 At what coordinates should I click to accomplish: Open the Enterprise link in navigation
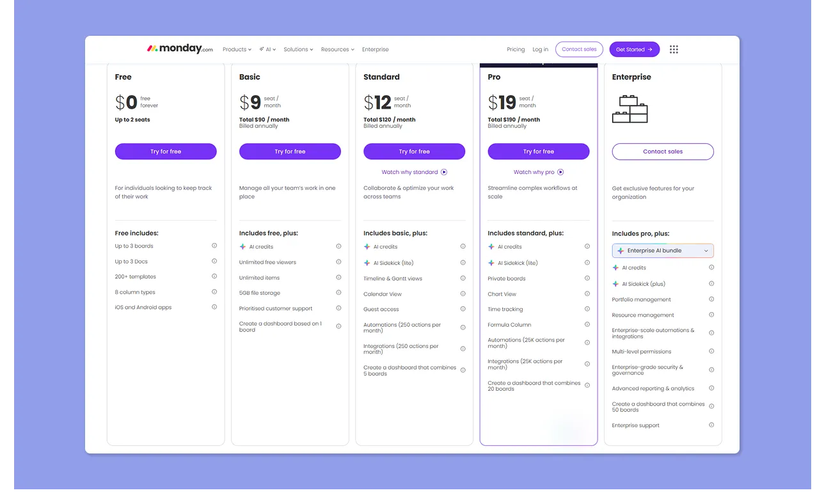pos(376,49)
